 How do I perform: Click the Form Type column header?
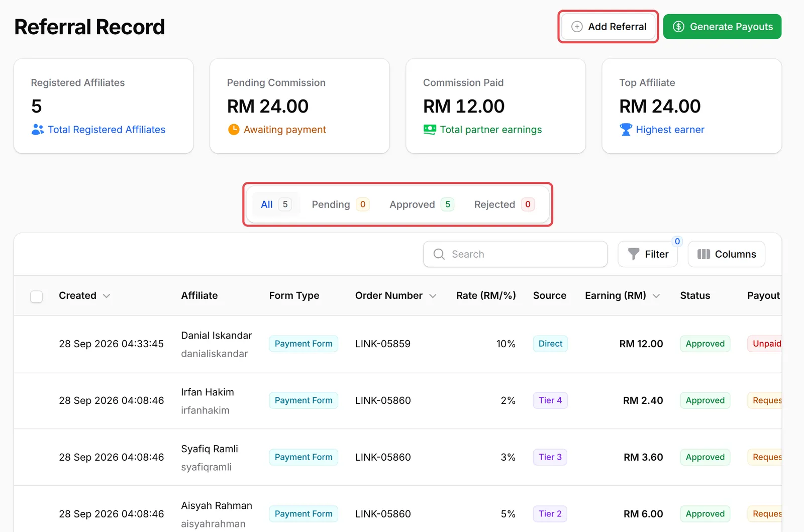[294, 295]
